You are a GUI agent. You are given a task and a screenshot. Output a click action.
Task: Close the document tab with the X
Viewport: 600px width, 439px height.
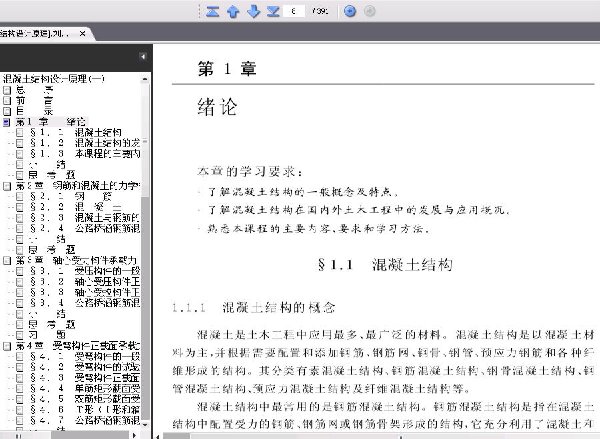(82, 34)
